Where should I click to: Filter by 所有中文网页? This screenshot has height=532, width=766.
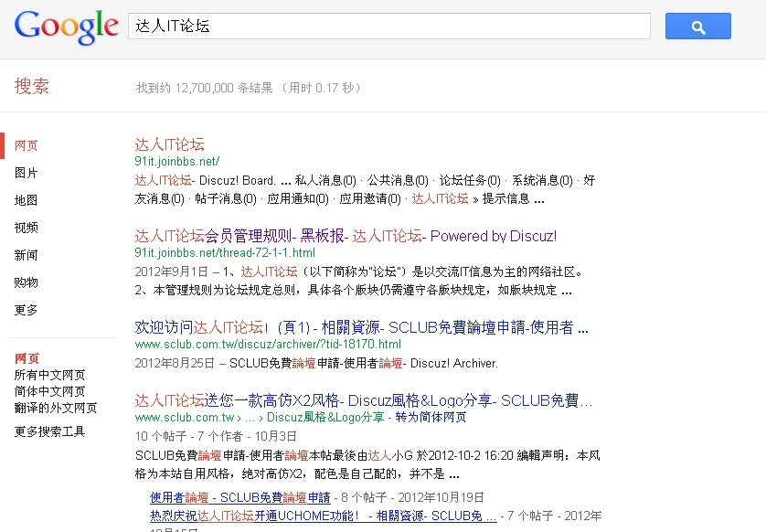click(49, 375)
